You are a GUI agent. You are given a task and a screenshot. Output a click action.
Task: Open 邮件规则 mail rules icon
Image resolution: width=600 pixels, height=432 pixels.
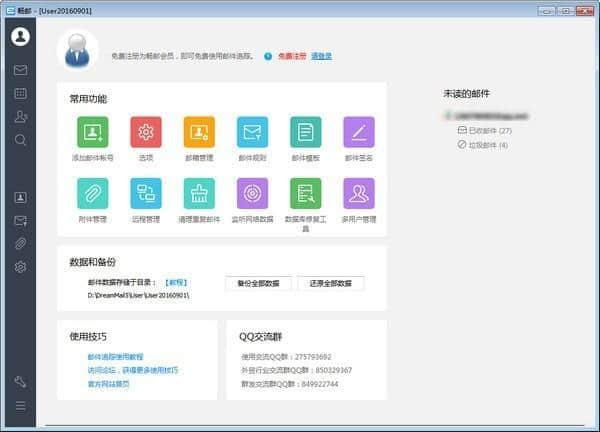pos(252,132)
